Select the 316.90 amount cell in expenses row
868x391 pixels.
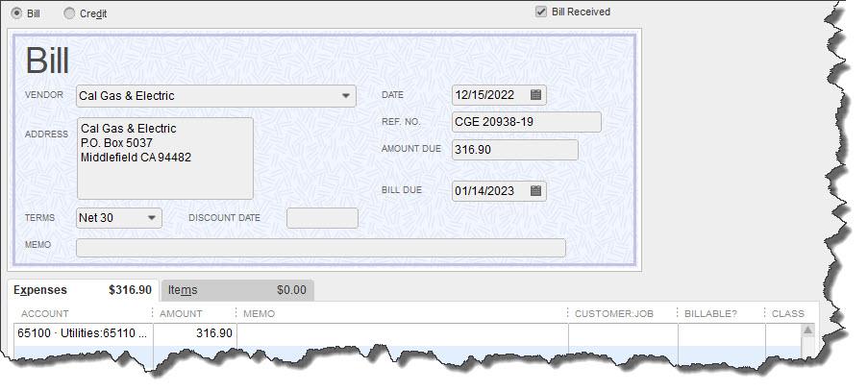[195, 333]
